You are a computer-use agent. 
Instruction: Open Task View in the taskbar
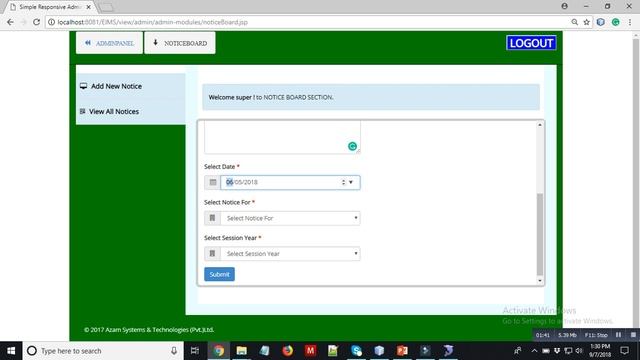[195, 351]
